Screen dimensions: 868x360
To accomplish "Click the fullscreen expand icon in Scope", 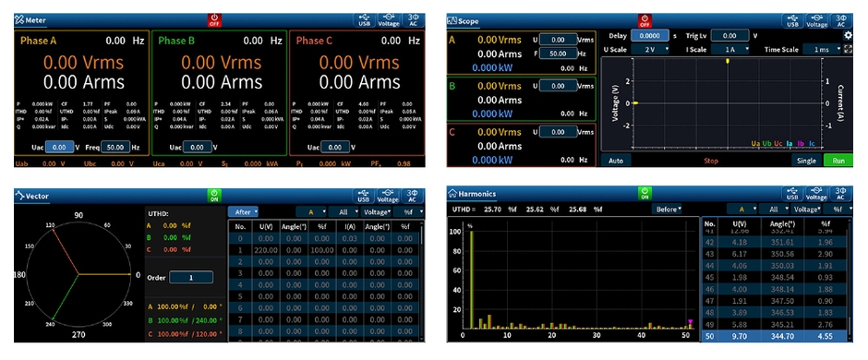I will (x=848, y=49).
